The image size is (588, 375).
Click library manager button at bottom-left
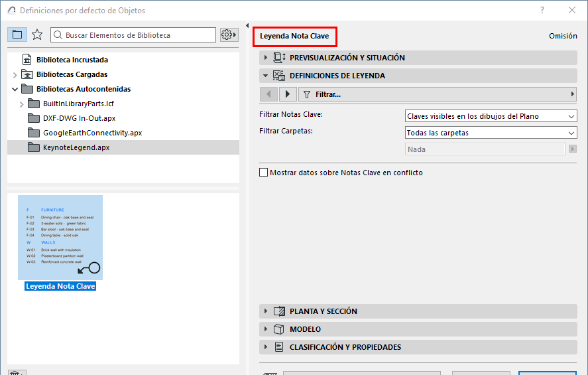tap(17, 373)
